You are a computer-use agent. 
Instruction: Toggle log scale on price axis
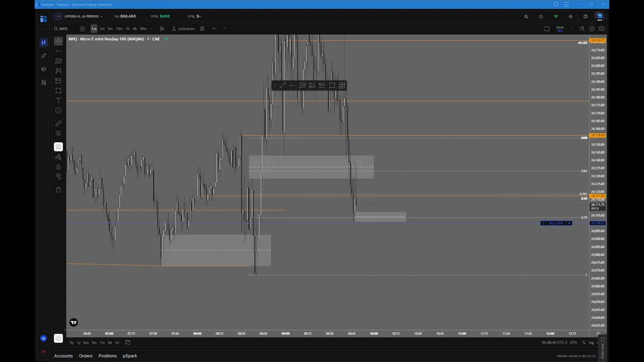591,342
